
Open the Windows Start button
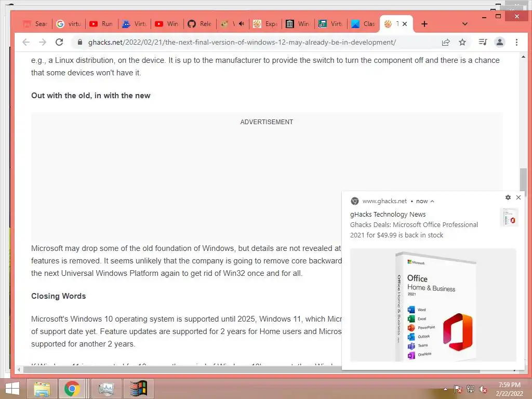click(x=12, y=389)
